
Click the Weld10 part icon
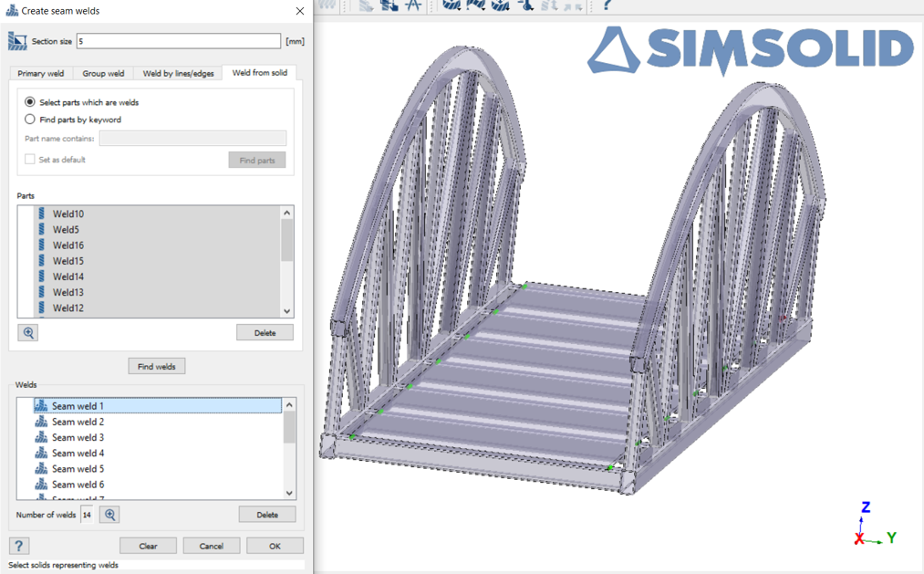[42, 214]
